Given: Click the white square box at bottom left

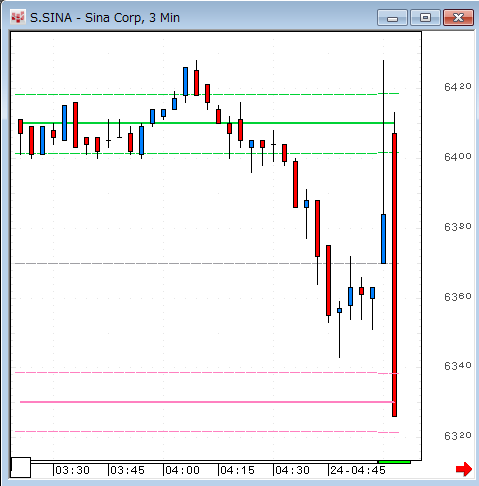Looking at the screenshot, I should [21, 467].
